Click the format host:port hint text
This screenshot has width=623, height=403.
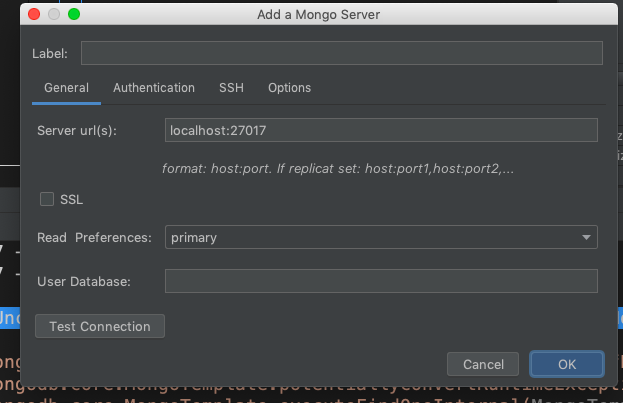(338, 169)
